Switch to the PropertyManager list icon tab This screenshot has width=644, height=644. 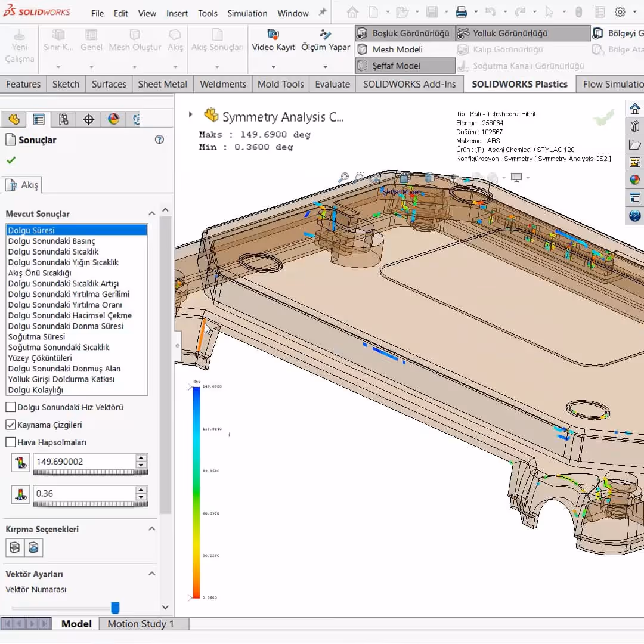point(39,119)
